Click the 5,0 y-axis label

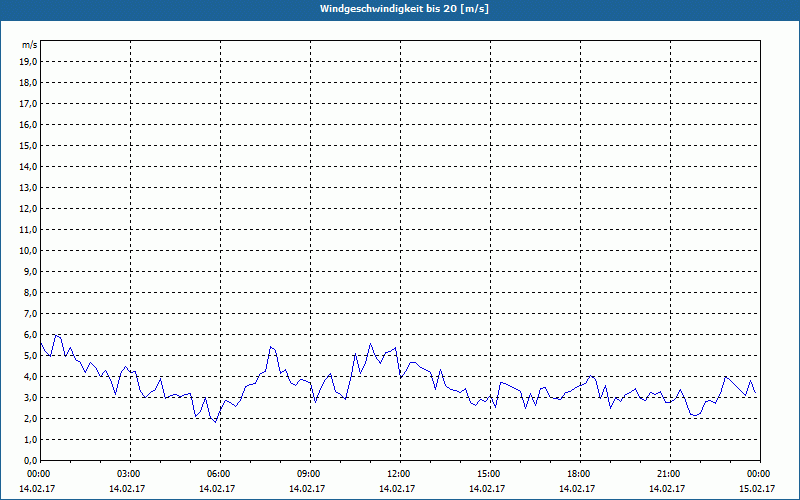(x=30, y=356)
